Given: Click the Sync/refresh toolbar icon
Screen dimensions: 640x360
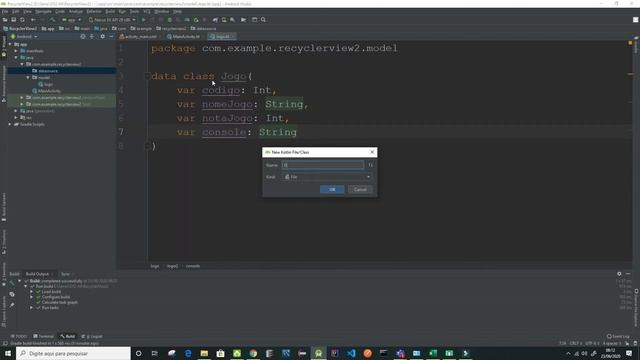Looking at the screenshot, I should click(22, 20).
